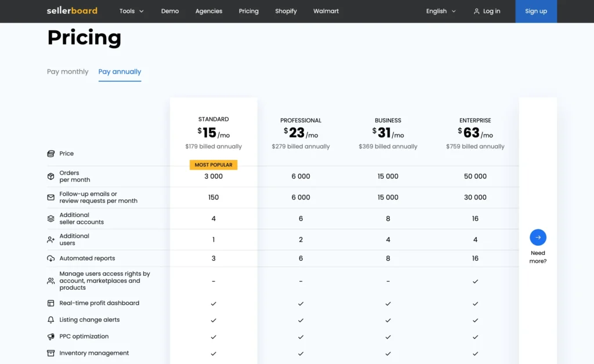Image resolution: width=594 pixels, height=364 pixels.
Task: Click the Orders per month box icon
Action: pos(51,176)
